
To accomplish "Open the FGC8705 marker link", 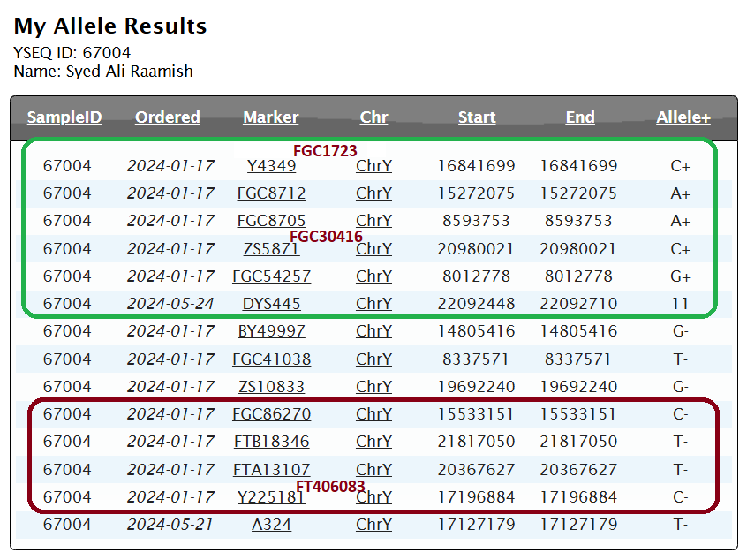I will pyautogui.click(x=271, y=221).
